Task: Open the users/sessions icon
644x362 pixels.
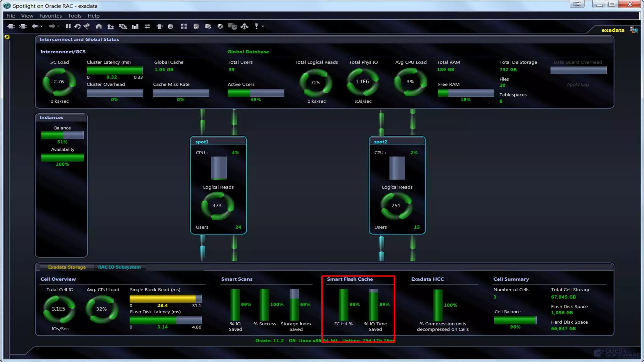Action: (x=110, y=27)
